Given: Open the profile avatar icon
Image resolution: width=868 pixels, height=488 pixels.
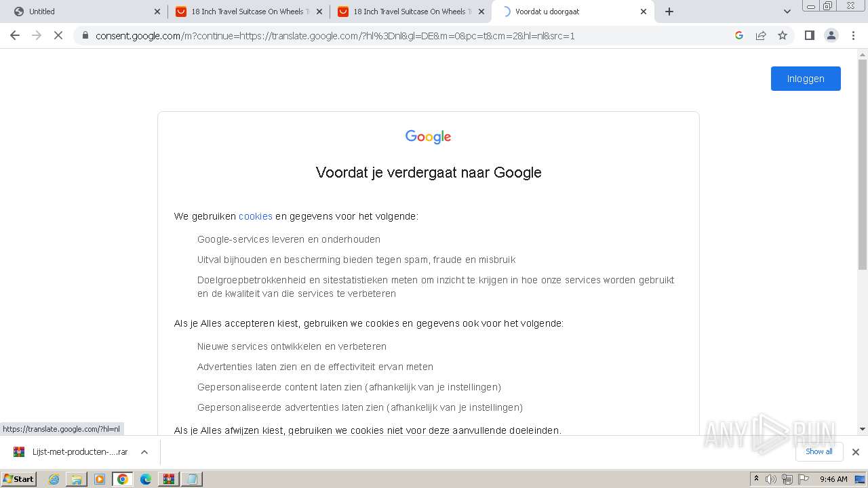Looking at the screenshot, I should click(x=831, y=35).
